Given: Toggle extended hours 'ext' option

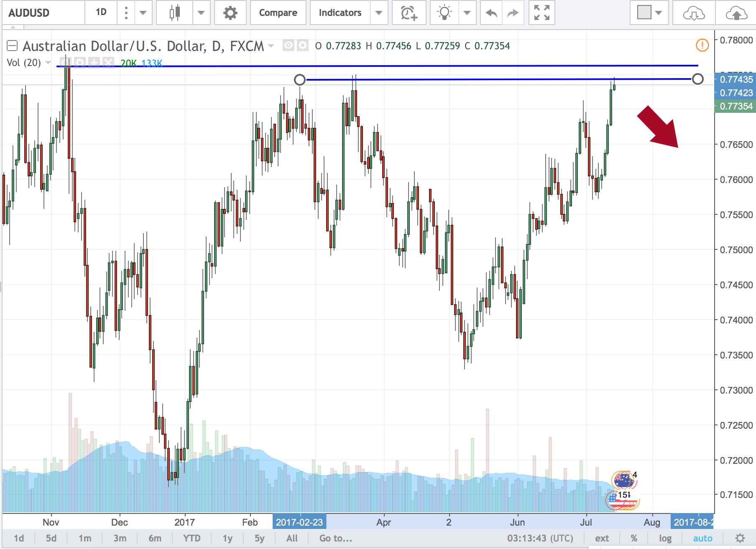Looking at the screenshot, I should [602, 538].
